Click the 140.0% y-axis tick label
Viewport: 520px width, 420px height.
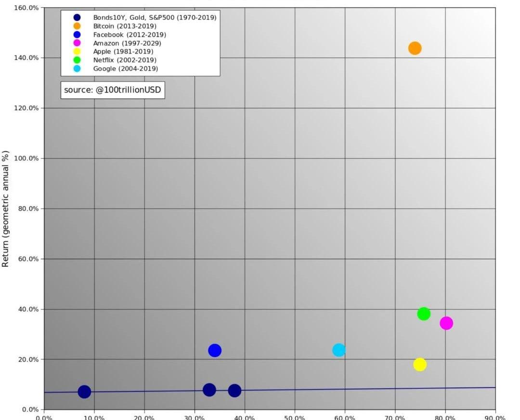[27, 58]
